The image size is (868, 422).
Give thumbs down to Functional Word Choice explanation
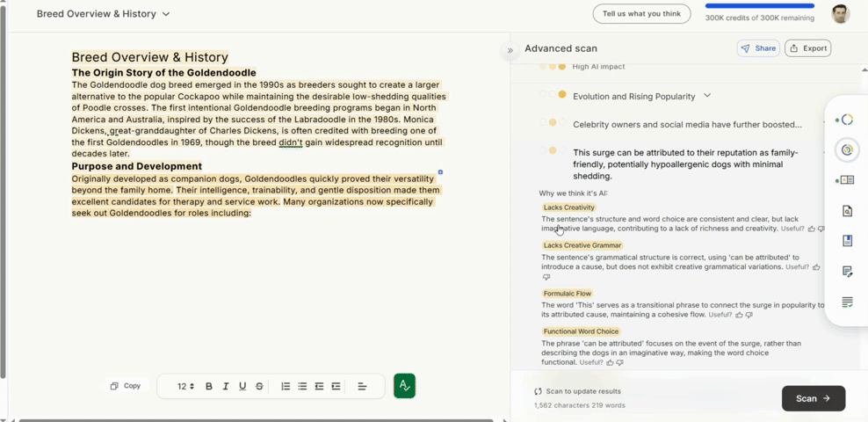620,363
